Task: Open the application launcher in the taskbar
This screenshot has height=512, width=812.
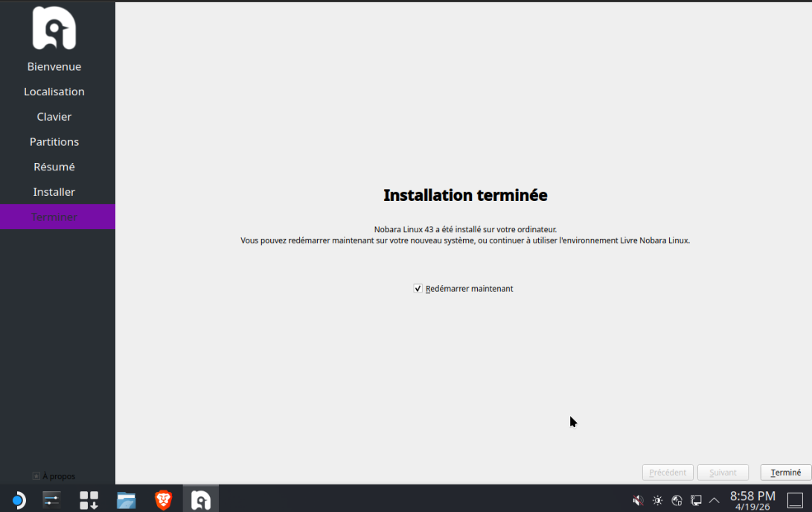Action: pos(18,499)
